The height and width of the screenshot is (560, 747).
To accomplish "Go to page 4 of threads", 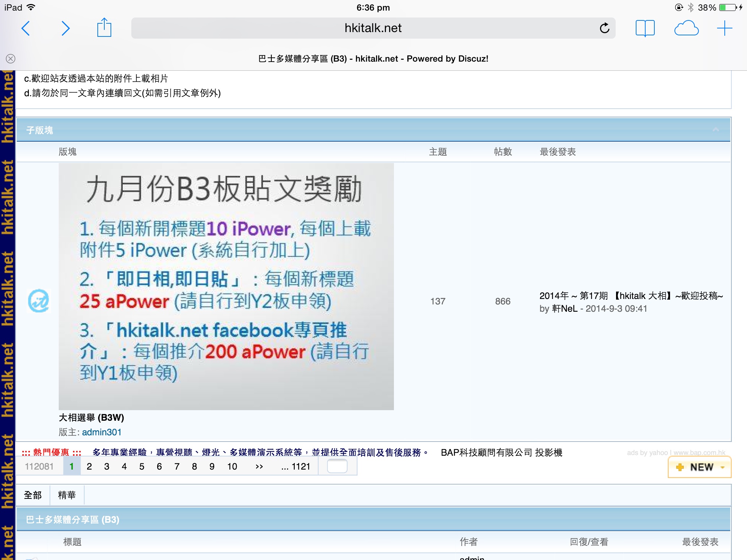I will [x=124, y=466].
